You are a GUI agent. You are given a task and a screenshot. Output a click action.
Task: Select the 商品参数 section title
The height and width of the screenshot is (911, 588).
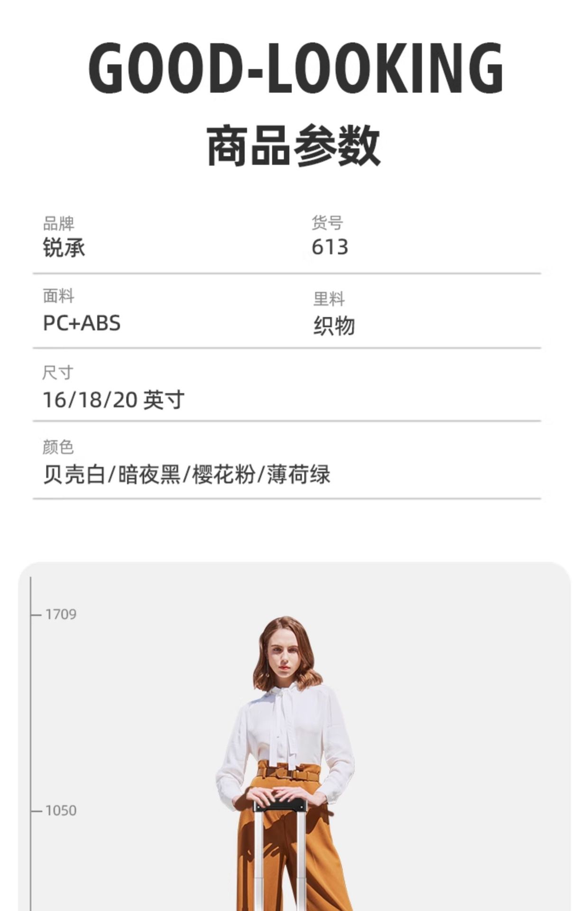click(294, 146)
